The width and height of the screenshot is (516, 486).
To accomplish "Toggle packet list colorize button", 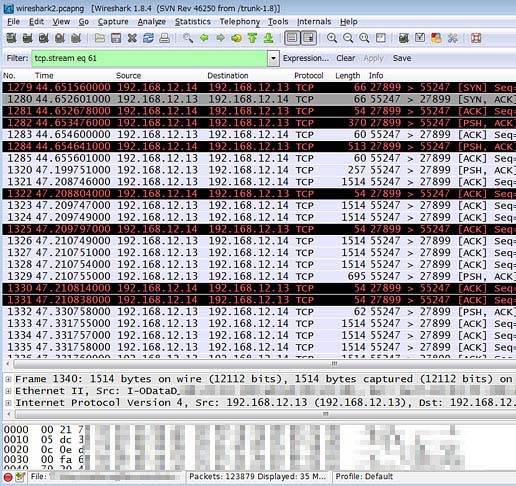I will [292, 38].
